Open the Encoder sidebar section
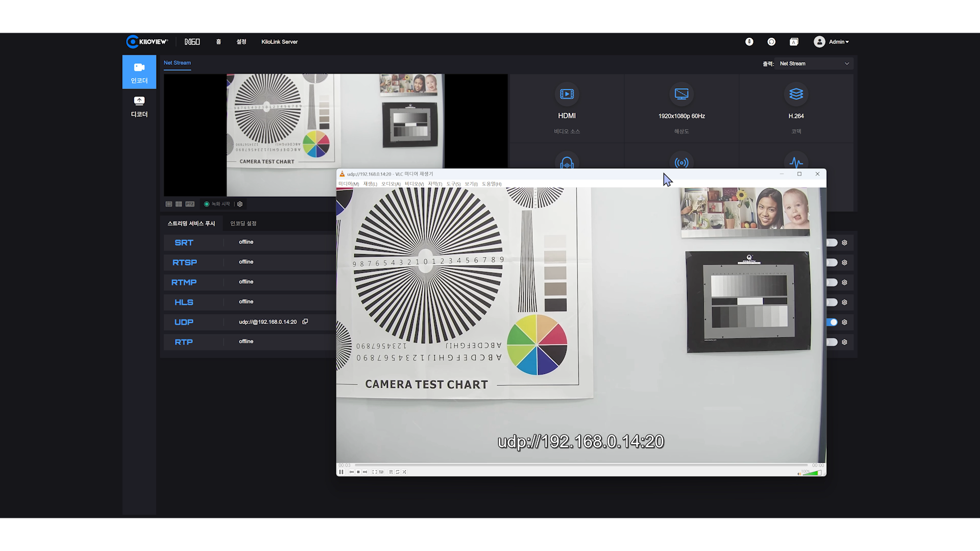The width and height of the screenshot is (980, 551). click(x=139, y=72)
